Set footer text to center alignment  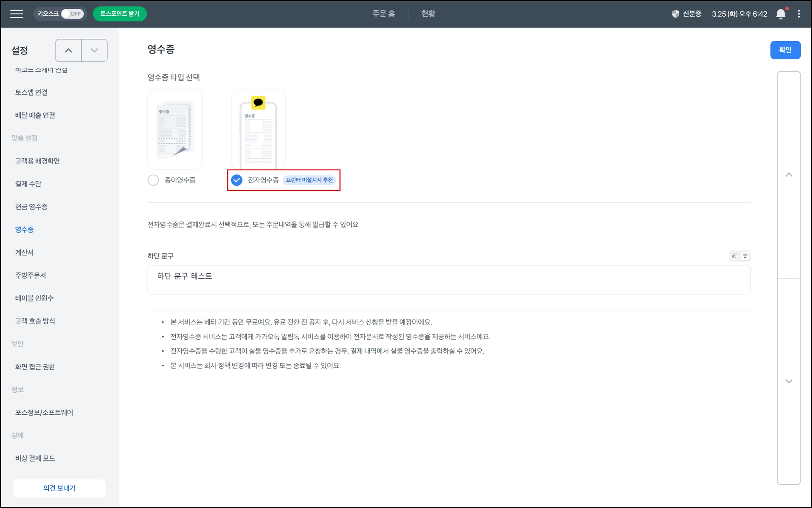click(x=745, y=256)
